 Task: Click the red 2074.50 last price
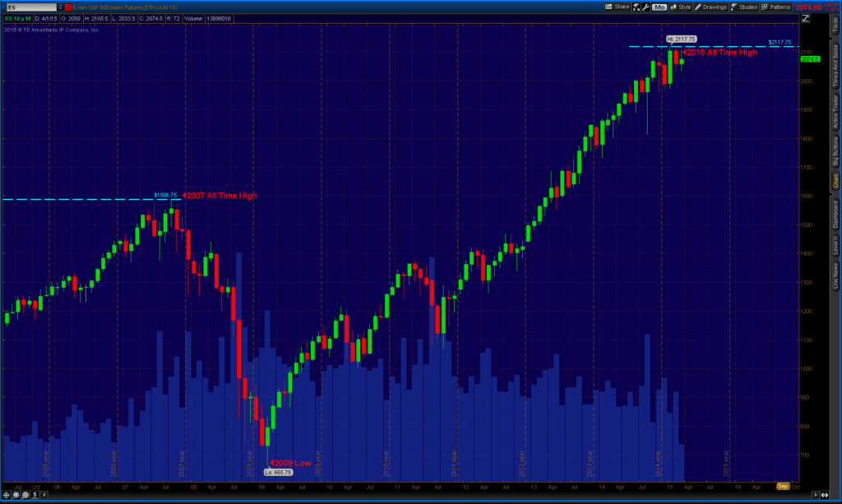click(x=809, y=7)
